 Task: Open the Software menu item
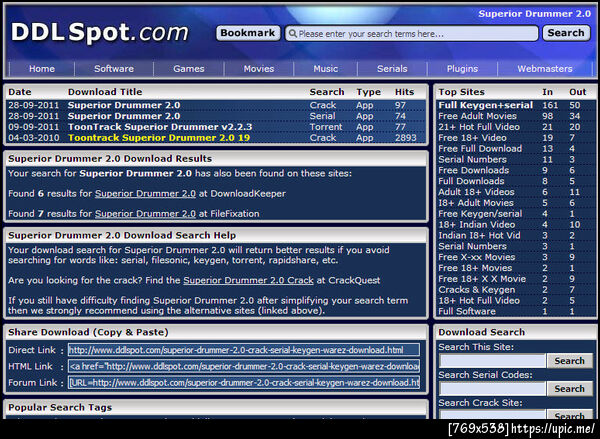click(114, 69)
